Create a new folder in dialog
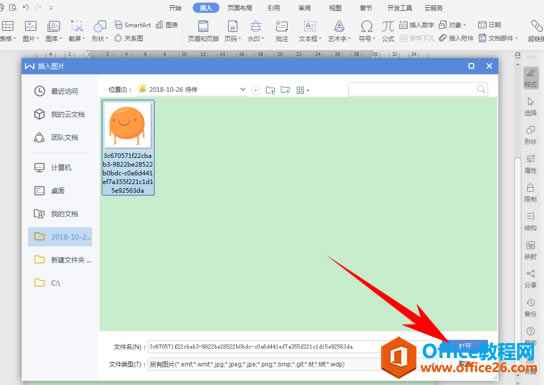544x385 pixels. pos(285,90)
